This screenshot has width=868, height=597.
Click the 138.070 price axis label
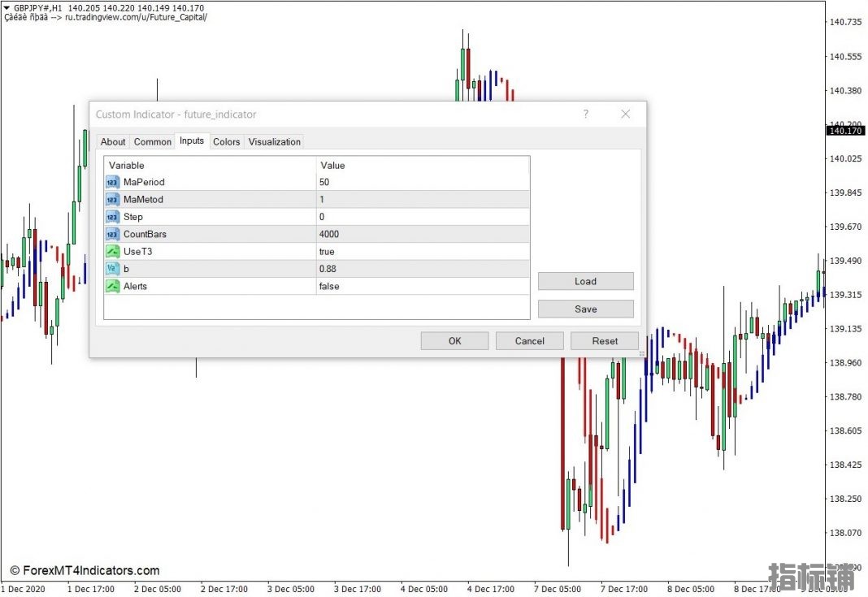click(x=845, y=533)
